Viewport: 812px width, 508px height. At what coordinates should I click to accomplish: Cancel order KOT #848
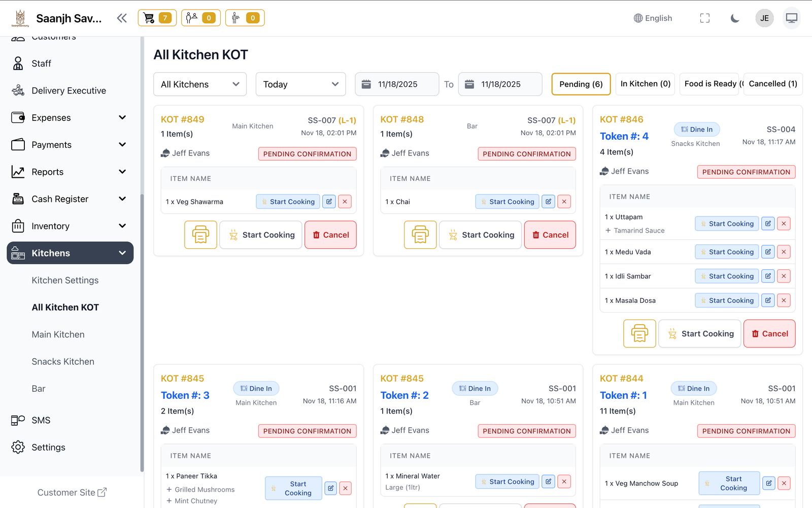point(550,235)
